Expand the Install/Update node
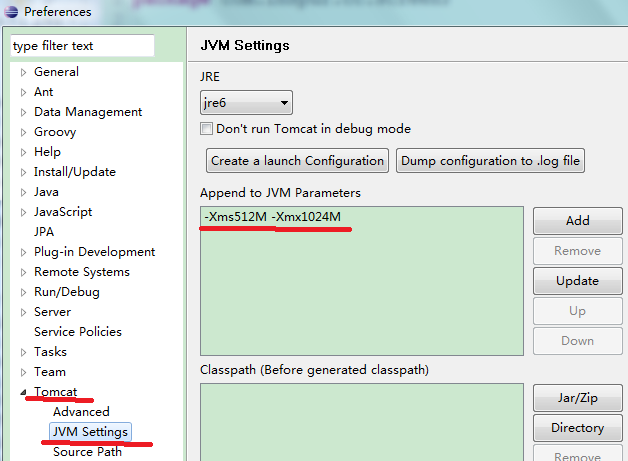This screenshot has height=461, width=628. point(24,173)
